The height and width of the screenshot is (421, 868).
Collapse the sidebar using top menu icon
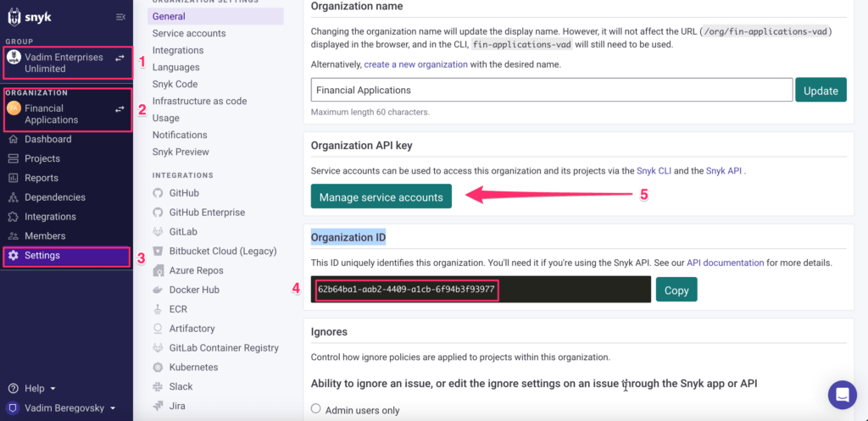(120, 17)
